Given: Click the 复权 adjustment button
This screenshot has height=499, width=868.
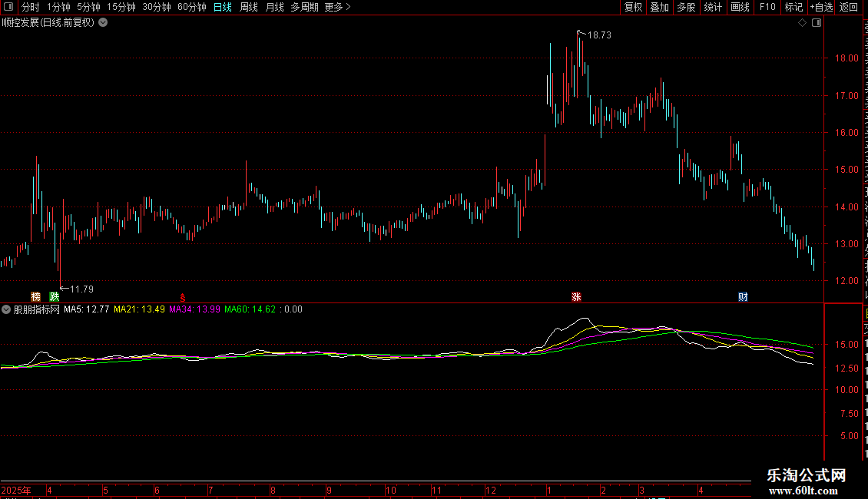Looking at the screenshot, I should tap(633, 7).
